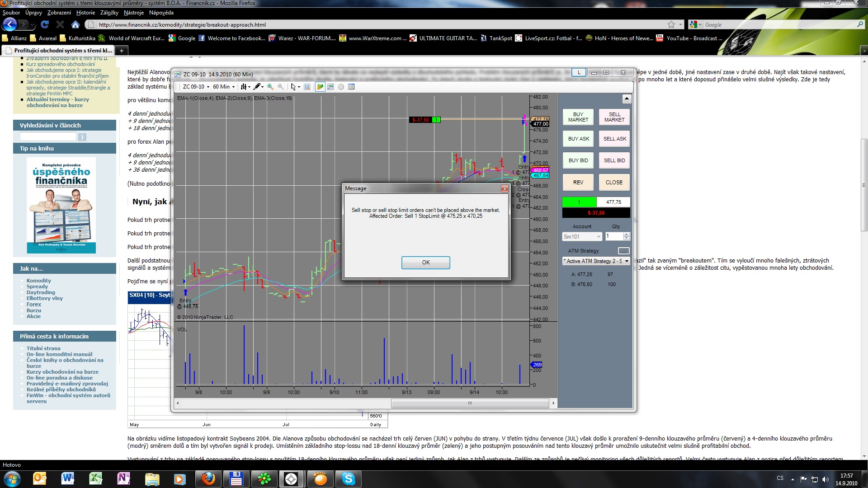Open the 60 Min interval dropdown
Image resolution: width=868 pixels, height=488 pixels.
coord(224,87)
